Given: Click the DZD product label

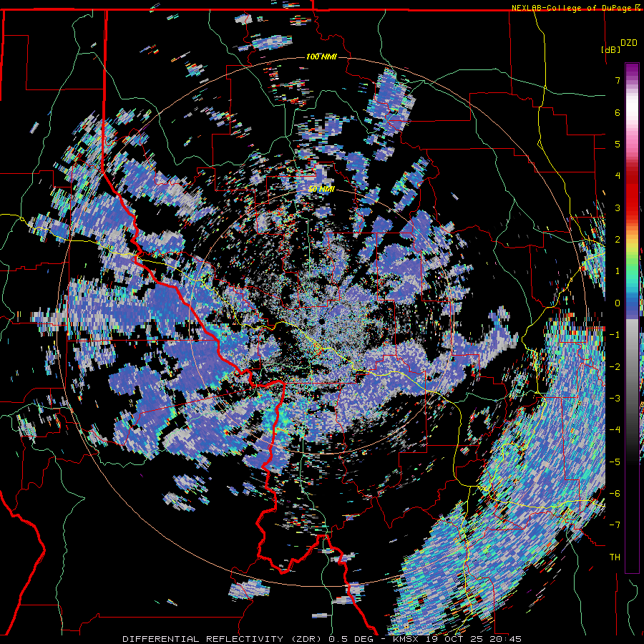Looking at the screenshot, I should [x=628, y=43].
